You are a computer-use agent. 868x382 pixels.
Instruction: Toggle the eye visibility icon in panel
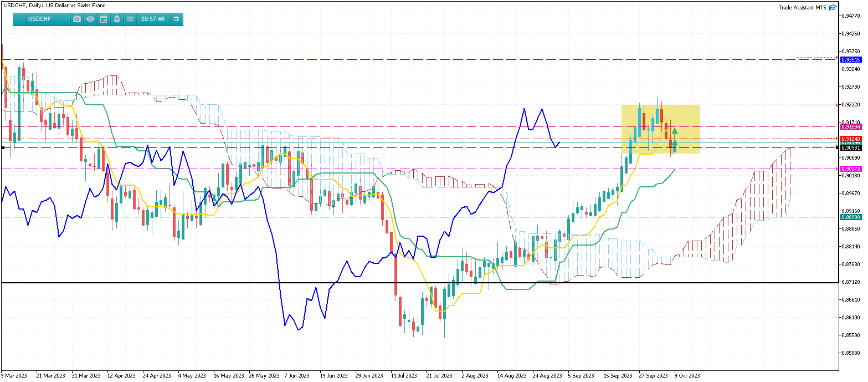[x=90, y=19]
